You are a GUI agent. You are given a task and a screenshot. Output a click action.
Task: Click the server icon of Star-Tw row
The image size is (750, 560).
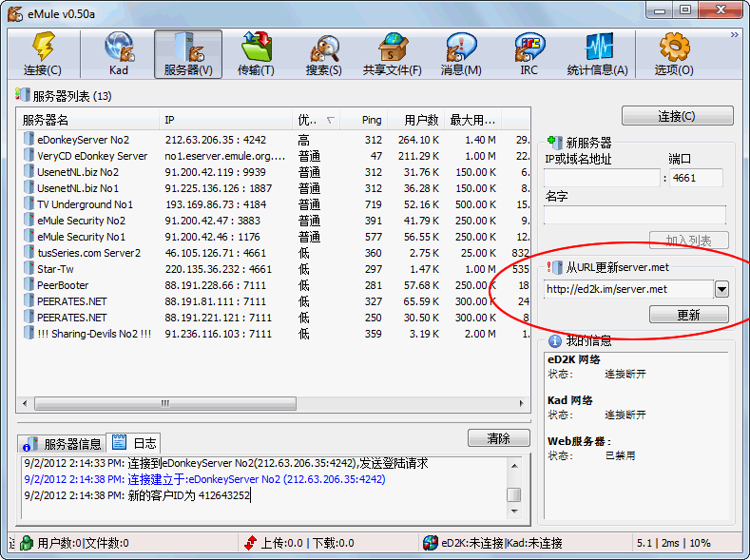tap(29, 268)
